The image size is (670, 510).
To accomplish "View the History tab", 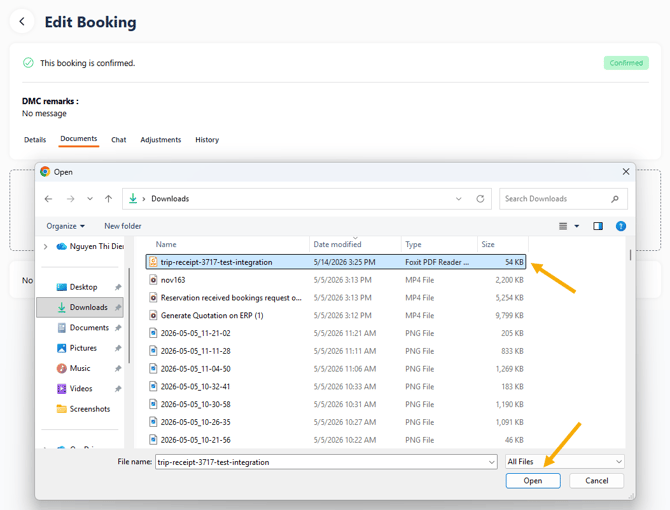I will (x=207, y=140).
